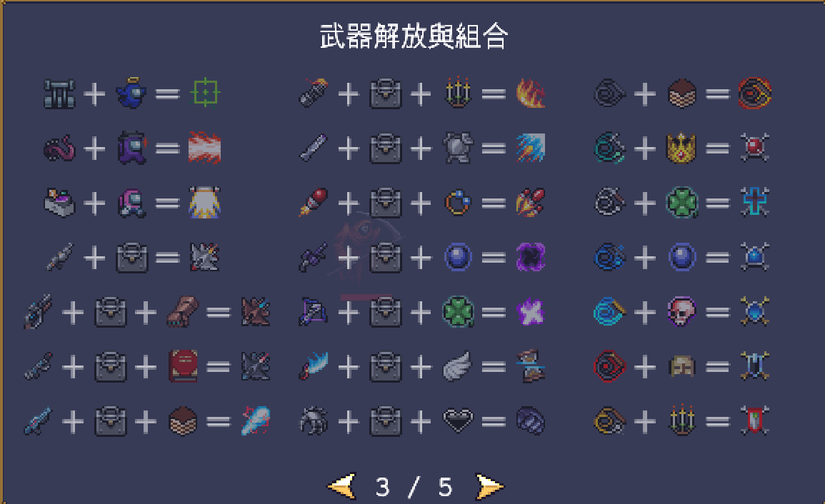Image resolution: width=825 pixels, height=504 pixels.
Task: Click the page indicator 3 / 5
Action: coord(414,487)
